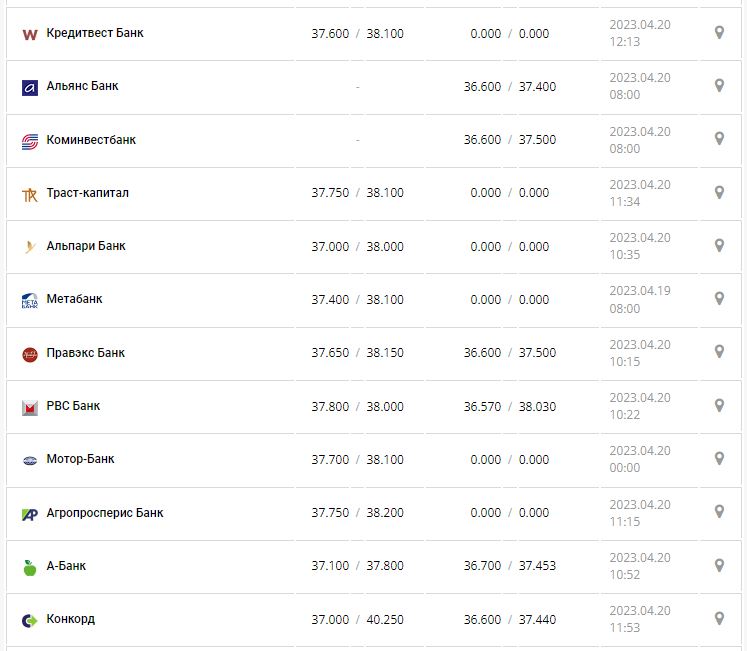Open the Кредитвест Банк link
Screen dimensions: 747x651
point(95,33)
